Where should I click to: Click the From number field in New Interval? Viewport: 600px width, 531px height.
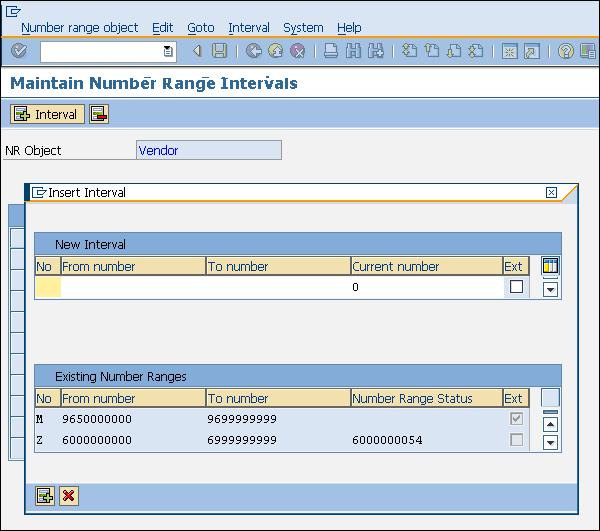(133, 287)
